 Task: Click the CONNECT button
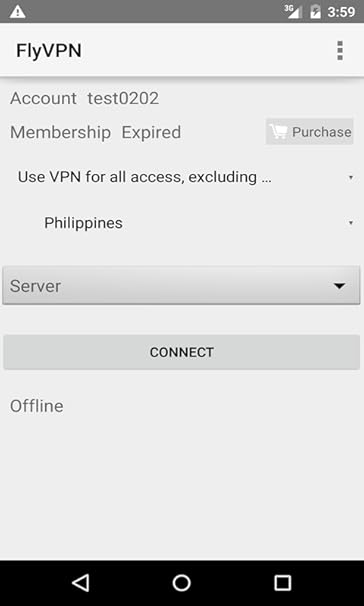click(x=182, y=352)
